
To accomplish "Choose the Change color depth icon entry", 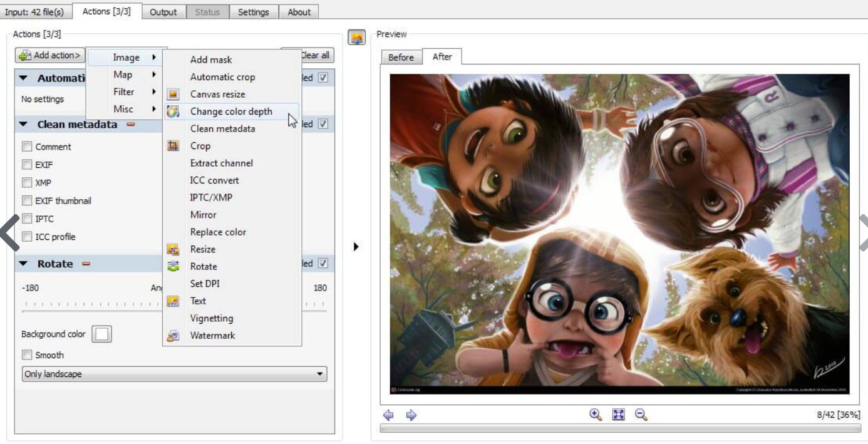I will 173,111.
